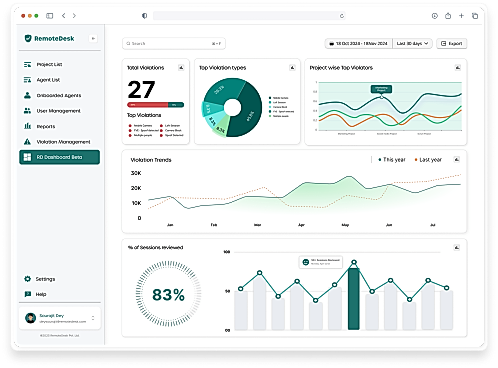
Task: Focus the Search input field
Action: click(174, 44)
